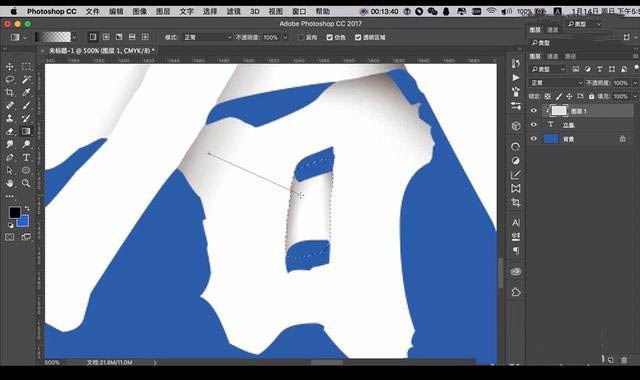The width and height of the screenshot is (640, 380).
Task: Choose diamond gradient type
Action: click(145, 37)
